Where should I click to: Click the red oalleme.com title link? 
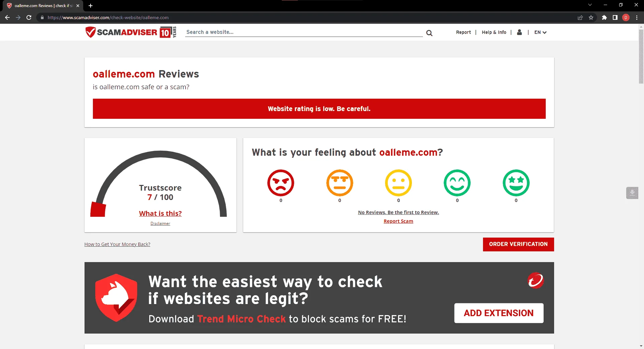[124, 74]
